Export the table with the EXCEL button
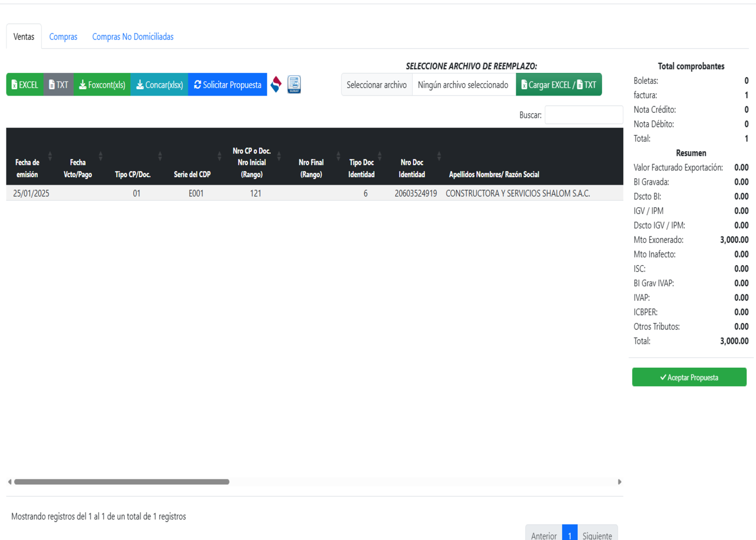This screenshot has height=540, width=756. [25, 85]
